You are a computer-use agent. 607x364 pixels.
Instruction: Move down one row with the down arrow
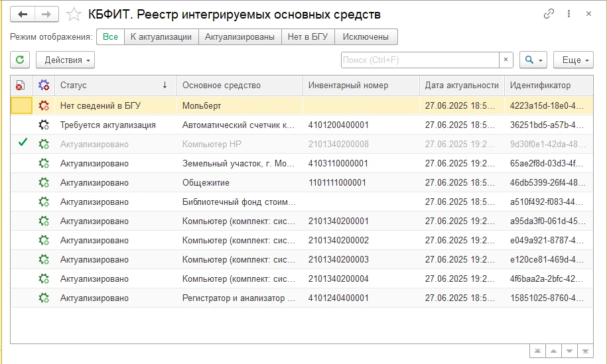click(x=569, y=351)
